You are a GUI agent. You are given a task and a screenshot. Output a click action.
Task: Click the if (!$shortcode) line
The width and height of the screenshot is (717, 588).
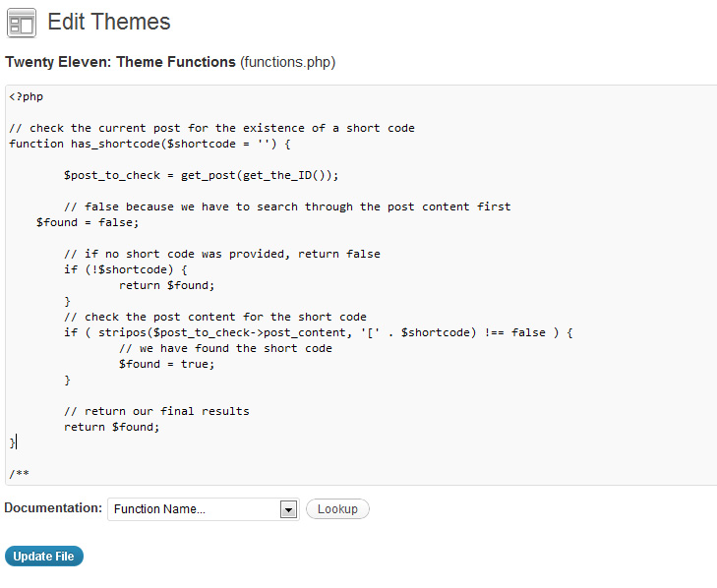point(126,269)
